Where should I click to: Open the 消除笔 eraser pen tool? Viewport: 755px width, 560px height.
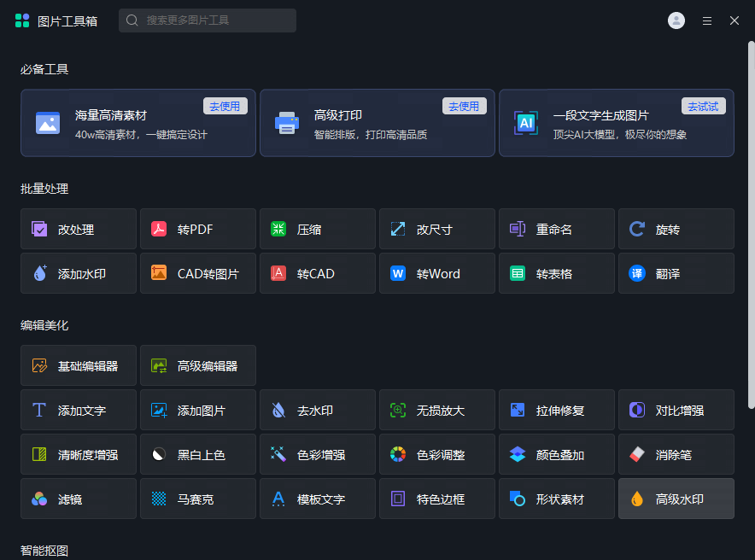coord(676,454)
